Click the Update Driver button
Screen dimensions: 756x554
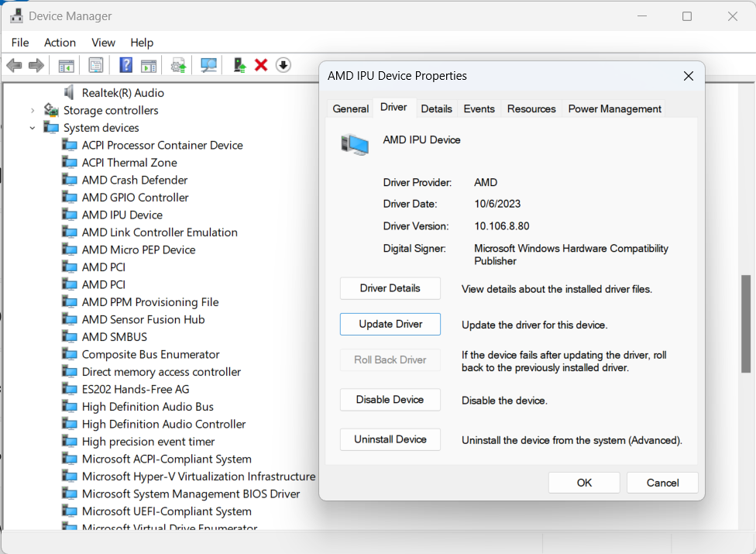coord(390,324)
